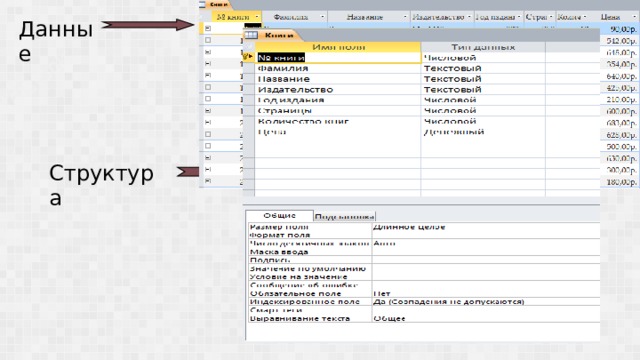640x360 pixels.
Task: Switch to the Книги datasheet tab at top
Action: tap(218, 4)
